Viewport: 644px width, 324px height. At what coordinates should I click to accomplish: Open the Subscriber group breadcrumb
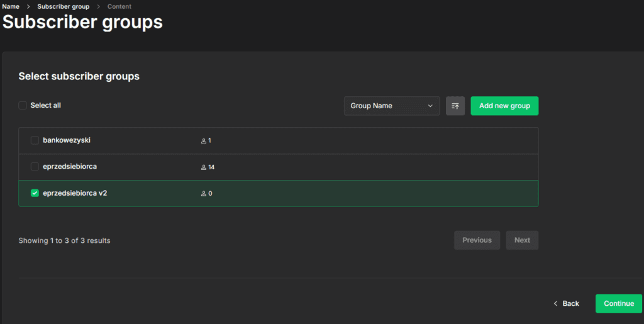(x=63, y=6)
